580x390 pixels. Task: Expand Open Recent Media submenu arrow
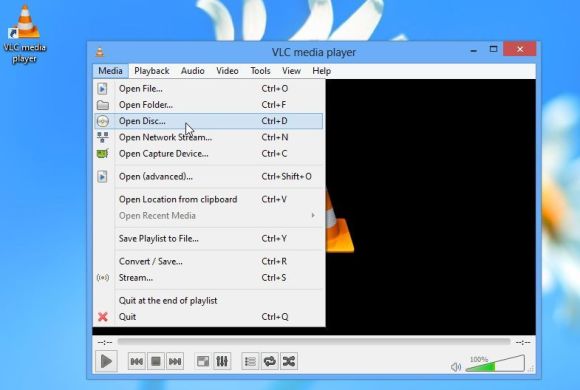[x=313, y=215]
